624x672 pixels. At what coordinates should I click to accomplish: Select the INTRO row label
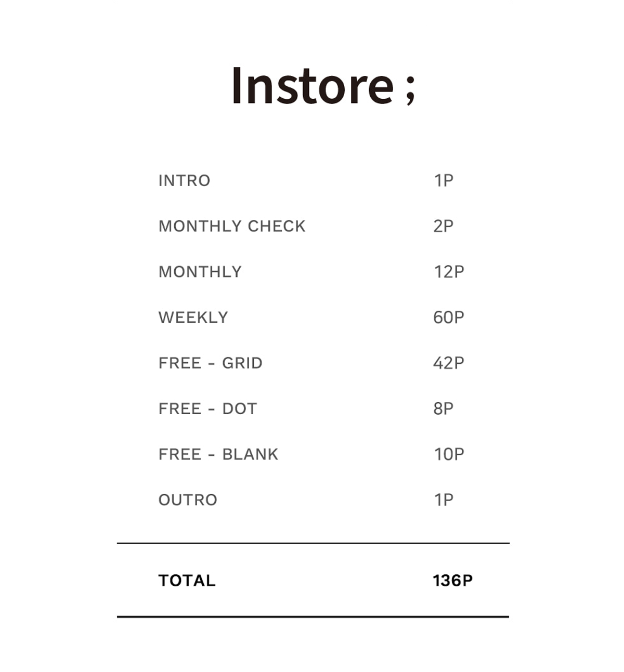(x=184, y=180)
